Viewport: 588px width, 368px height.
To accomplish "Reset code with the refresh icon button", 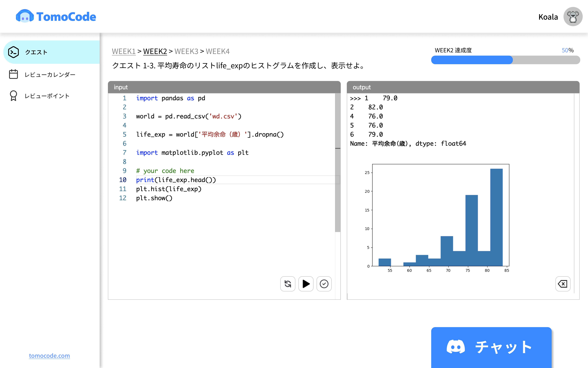I will click(288, 284).
